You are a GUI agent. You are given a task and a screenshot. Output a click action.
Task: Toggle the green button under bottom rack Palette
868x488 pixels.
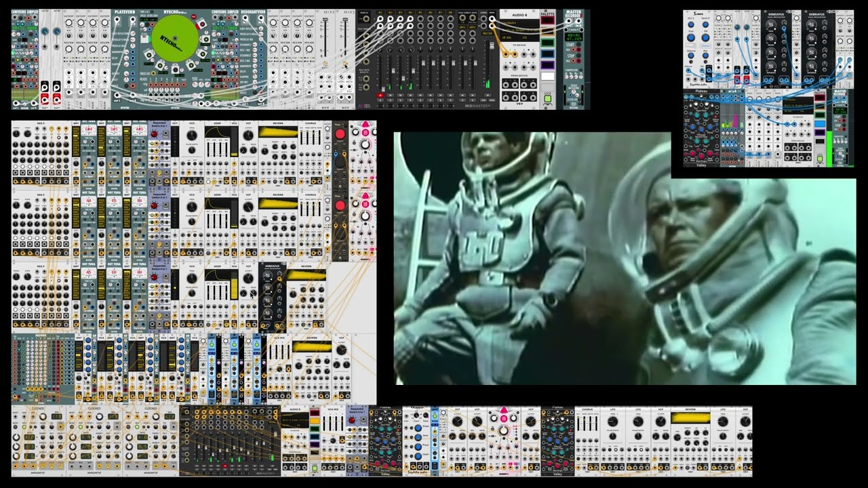click(315, 468)
